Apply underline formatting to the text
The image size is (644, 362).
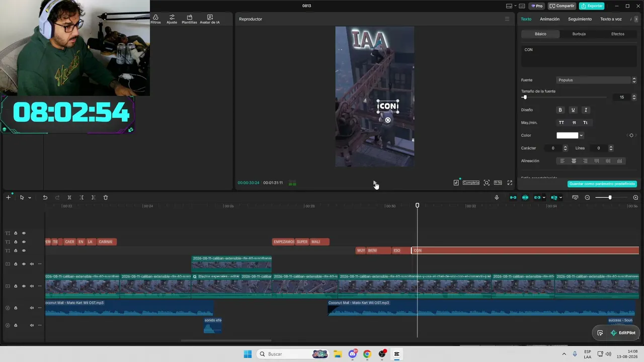[573, 110]
